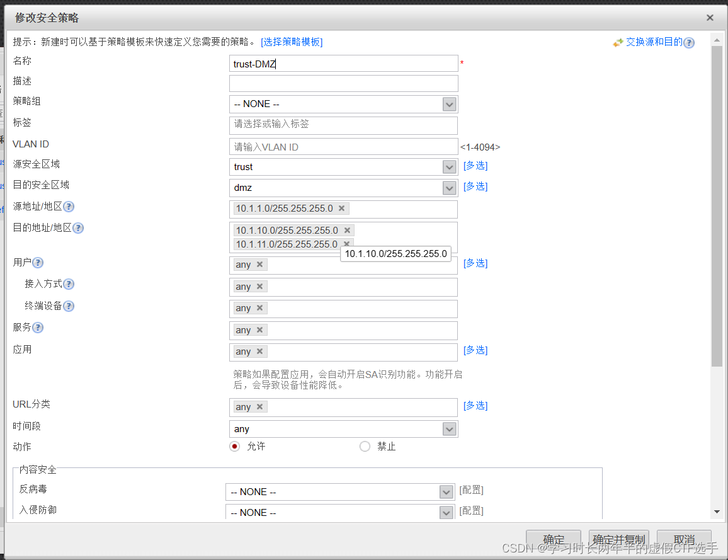Click the 取消 button
728x560 pixels.
(684, 540)
